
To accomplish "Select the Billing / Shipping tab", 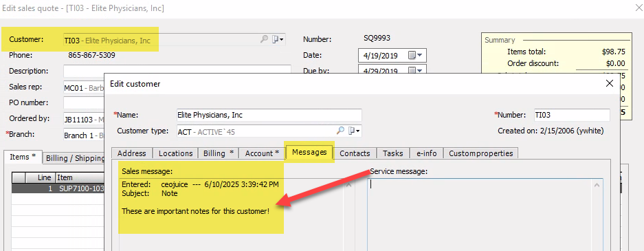I will point(74,158).
